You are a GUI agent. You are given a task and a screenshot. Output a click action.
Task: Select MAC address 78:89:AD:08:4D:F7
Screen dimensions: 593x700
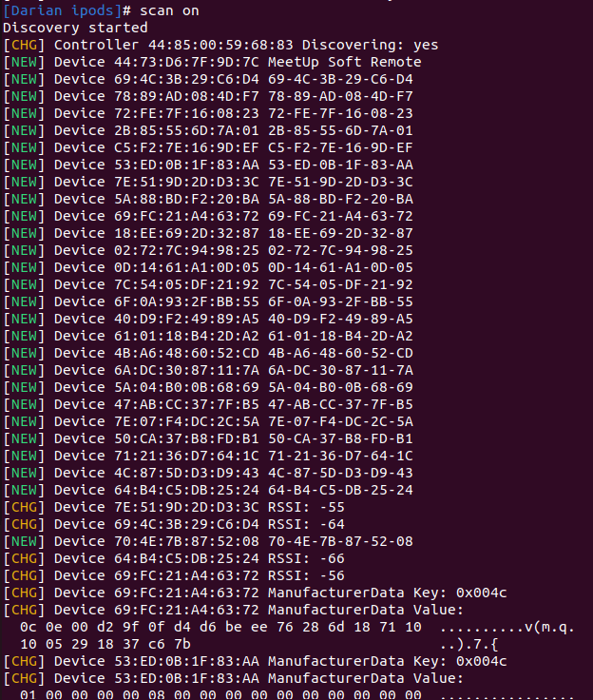[186, 96]
